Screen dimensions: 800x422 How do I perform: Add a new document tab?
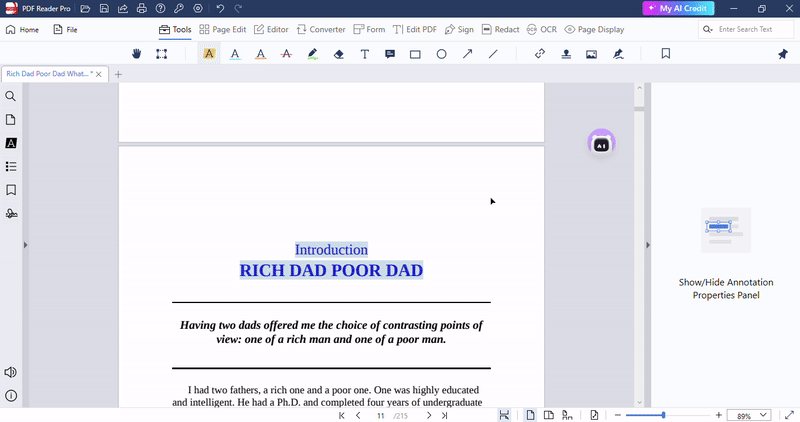point(118,74)
